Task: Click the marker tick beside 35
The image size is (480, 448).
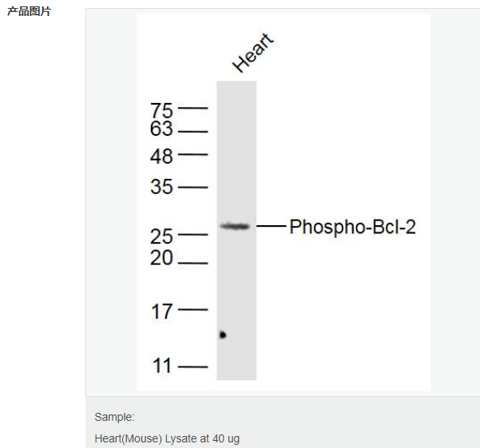Action: point(192,187)
